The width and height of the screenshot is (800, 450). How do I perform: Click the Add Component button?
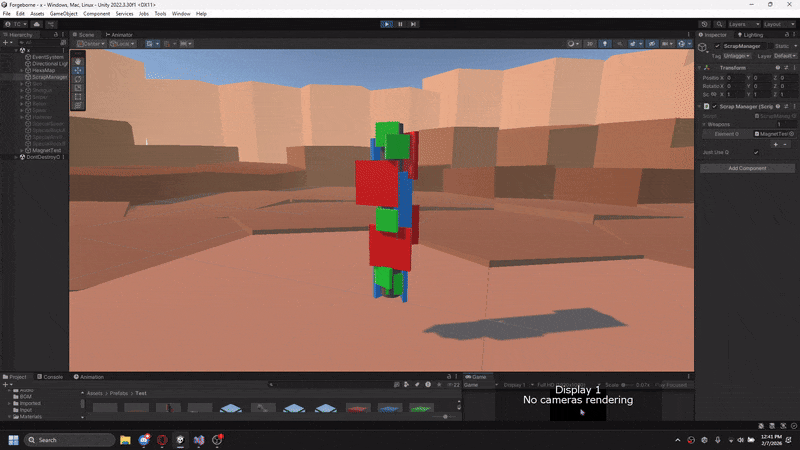747,168
